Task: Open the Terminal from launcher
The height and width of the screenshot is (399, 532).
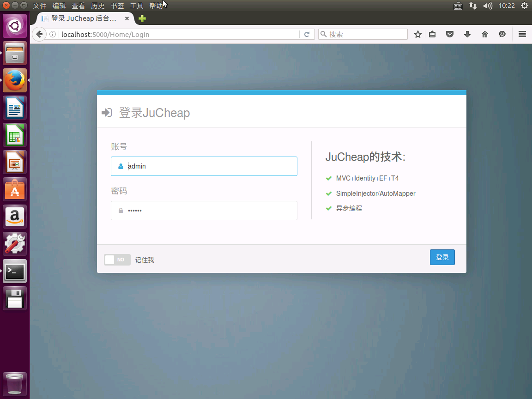Action: (x=15, y=271)
